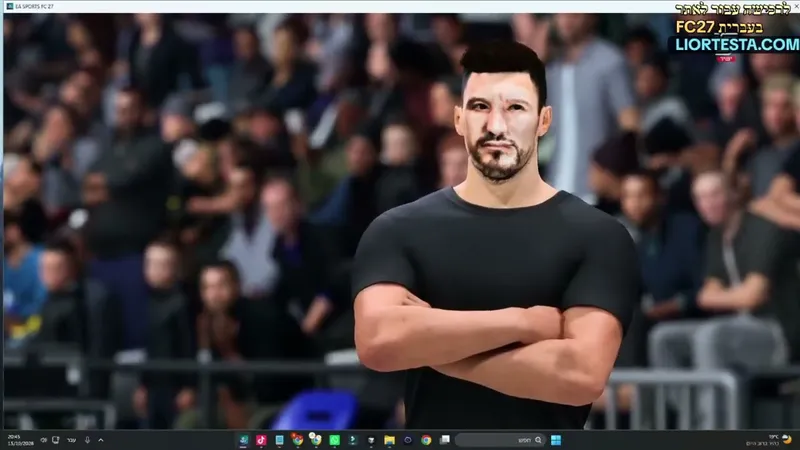The width and height of the screenshot is (800, 450).
Task: Expand the hidden tray icons chevron
Action: click(x=101, y=440)
